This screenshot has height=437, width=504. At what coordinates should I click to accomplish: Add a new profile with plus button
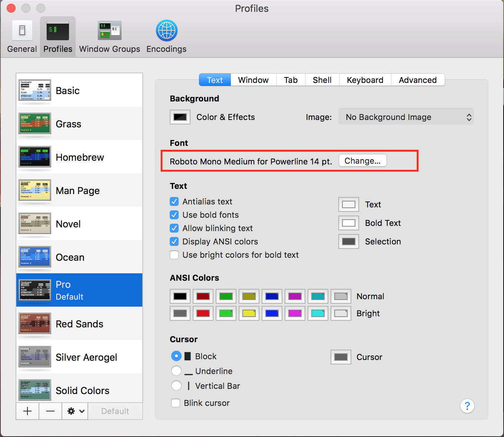[x=27, y=411]
